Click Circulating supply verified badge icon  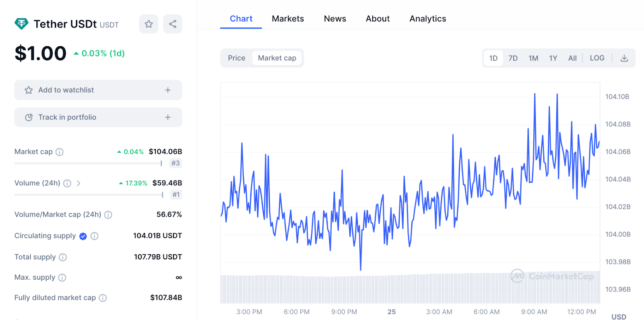tap(83, 236)
